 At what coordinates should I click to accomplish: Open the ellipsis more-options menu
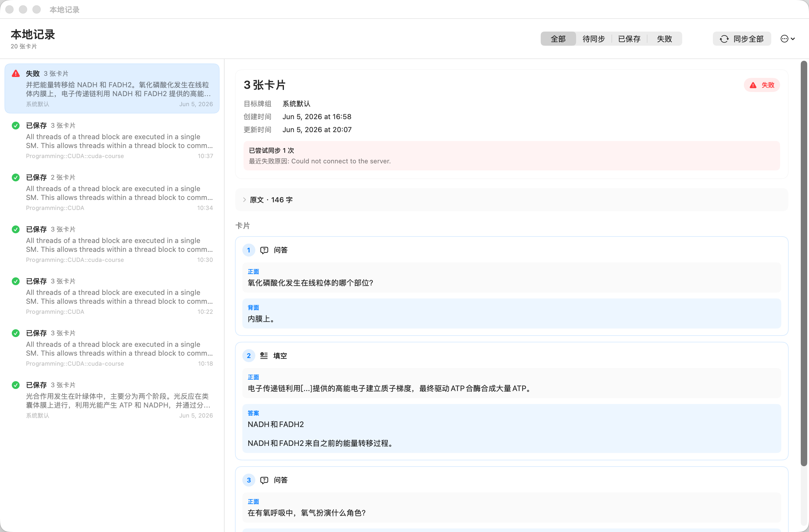tap(787, 39)
